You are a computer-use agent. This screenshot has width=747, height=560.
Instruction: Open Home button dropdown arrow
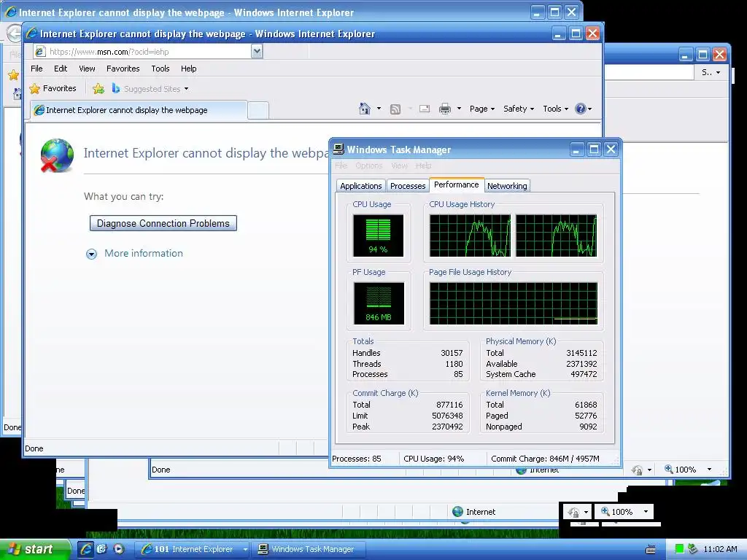pos(379,109)
